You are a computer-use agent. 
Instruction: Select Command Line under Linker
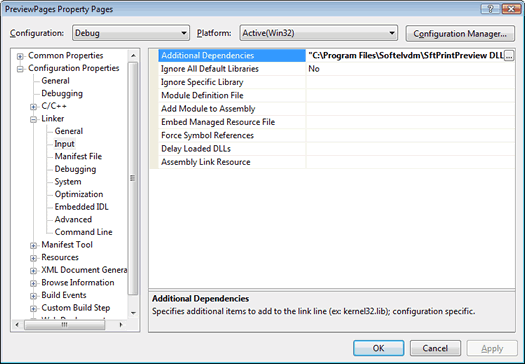83,232
